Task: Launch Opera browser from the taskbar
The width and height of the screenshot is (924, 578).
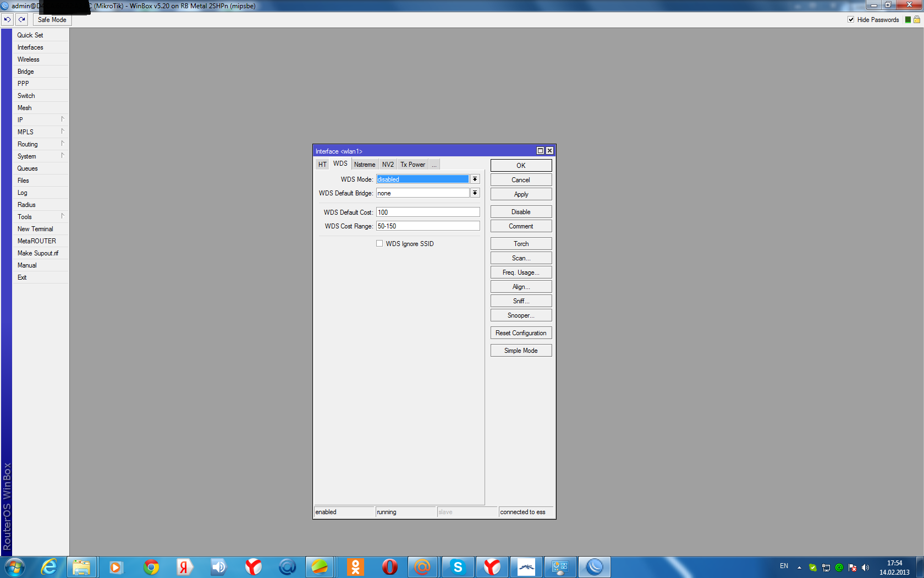Action: pos(389,567)
